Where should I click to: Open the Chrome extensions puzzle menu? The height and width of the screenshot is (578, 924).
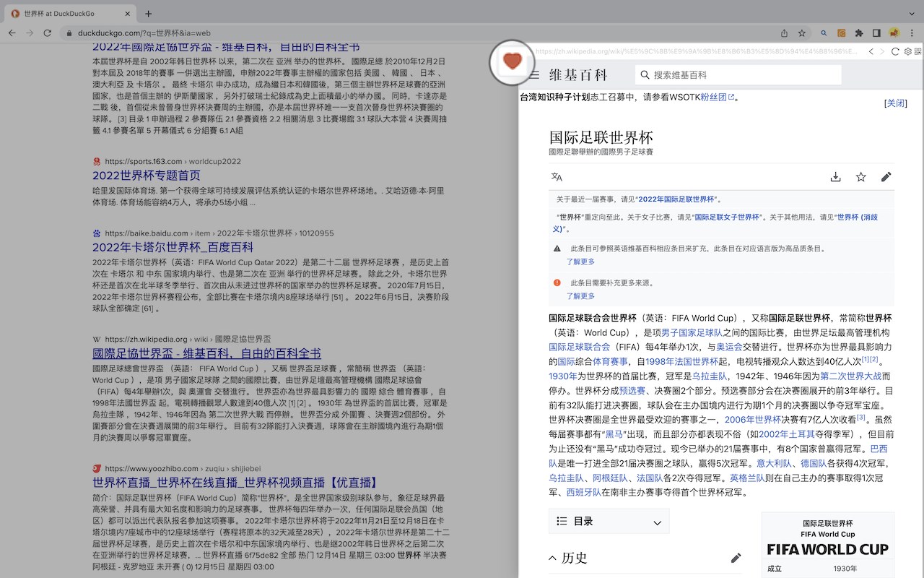(859, 33)
